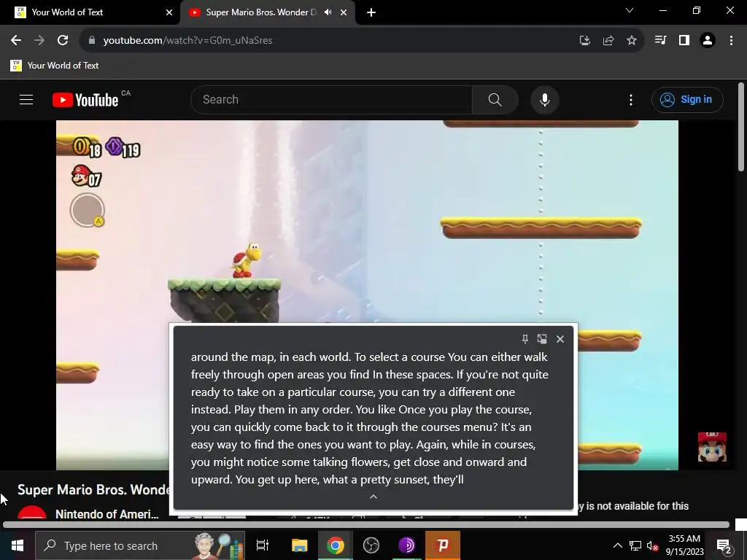This screenshot has height=560, width=747.
Task: Open the notification center icon
Action: [724, 545]
